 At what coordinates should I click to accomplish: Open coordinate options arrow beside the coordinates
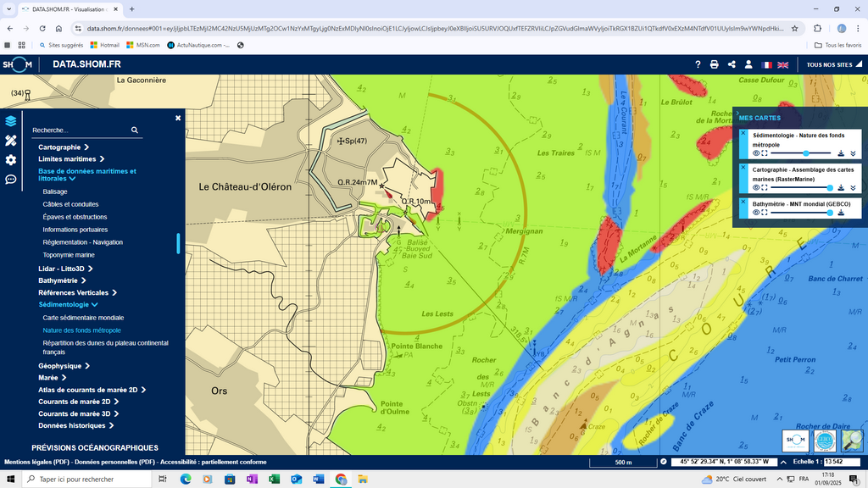[x=783, y=462]
